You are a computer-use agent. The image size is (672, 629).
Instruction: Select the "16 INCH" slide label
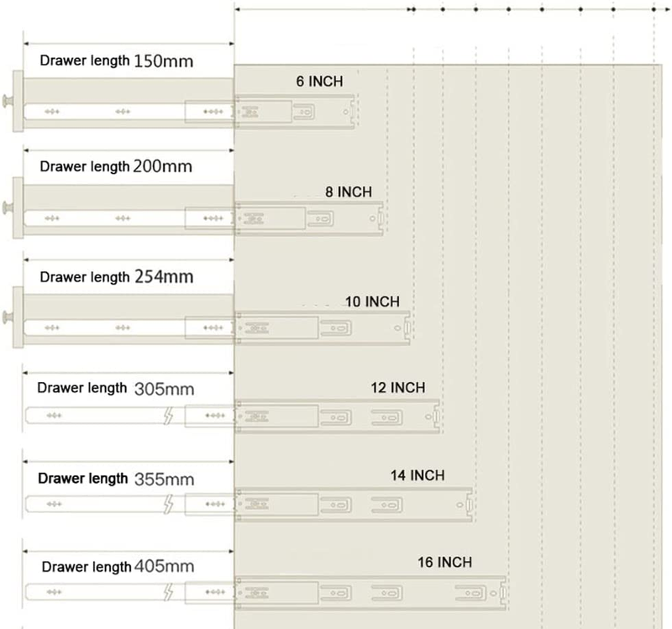coord(445,562)
